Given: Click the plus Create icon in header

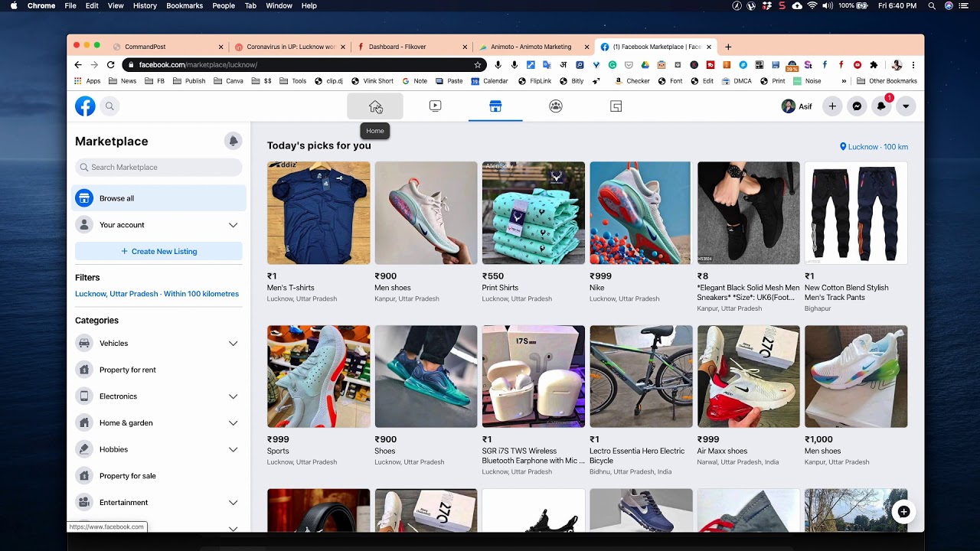Looking at the screenshot, I should 832,106.
